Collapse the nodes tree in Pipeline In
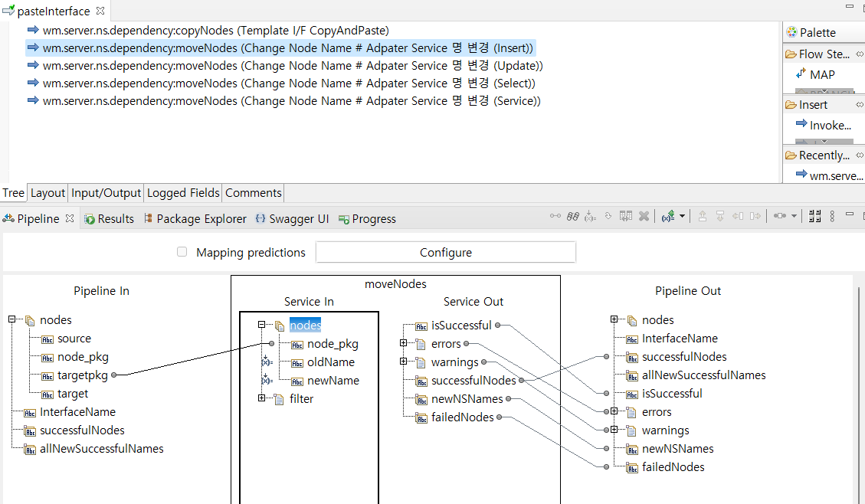 pos(12,319)
